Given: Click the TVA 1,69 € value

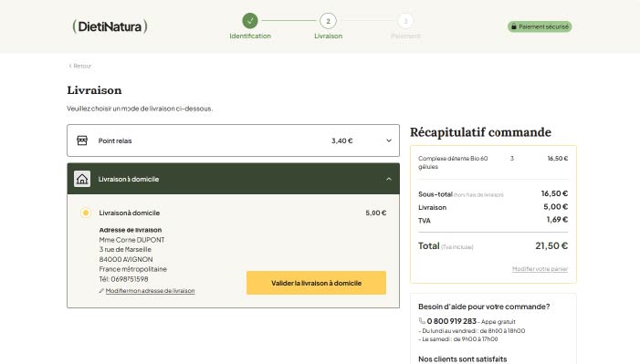Looking at the screenshot, I should (557, 220).
